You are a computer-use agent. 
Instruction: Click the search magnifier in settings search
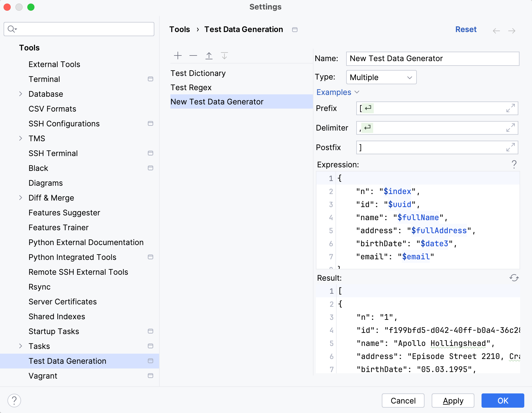click(11, 29)
